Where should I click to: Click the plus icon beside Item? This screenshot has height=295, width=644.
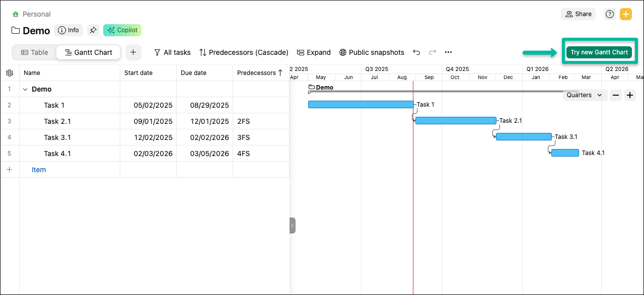9,170
